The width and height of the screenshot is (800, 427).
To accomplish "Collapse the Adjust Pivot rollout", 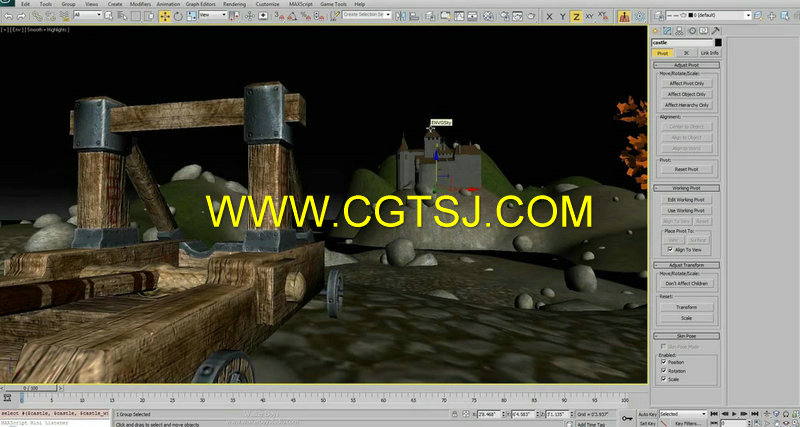I will (x=686, y=65).
